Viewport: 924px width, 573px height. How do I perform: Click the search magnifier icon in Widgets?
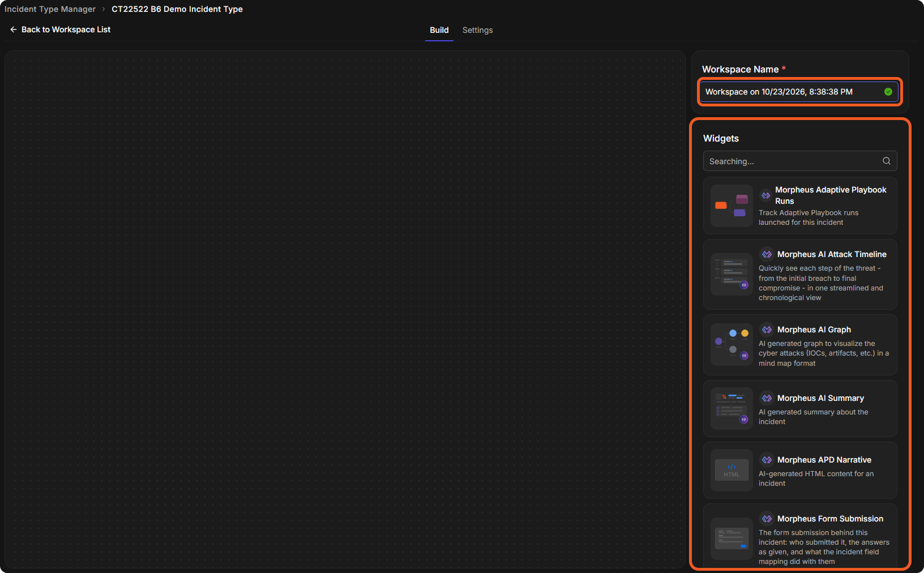click(x=887, y=161)
